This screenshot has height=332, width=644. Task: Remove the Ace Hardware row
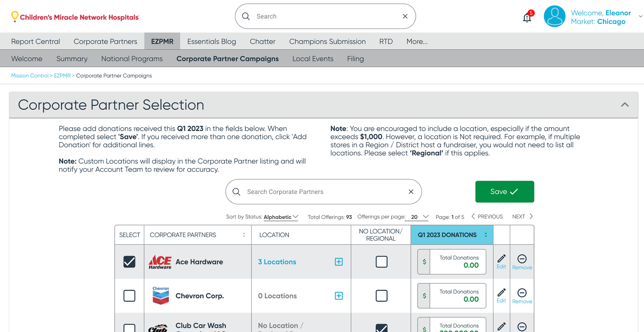[x=522, y=262]
